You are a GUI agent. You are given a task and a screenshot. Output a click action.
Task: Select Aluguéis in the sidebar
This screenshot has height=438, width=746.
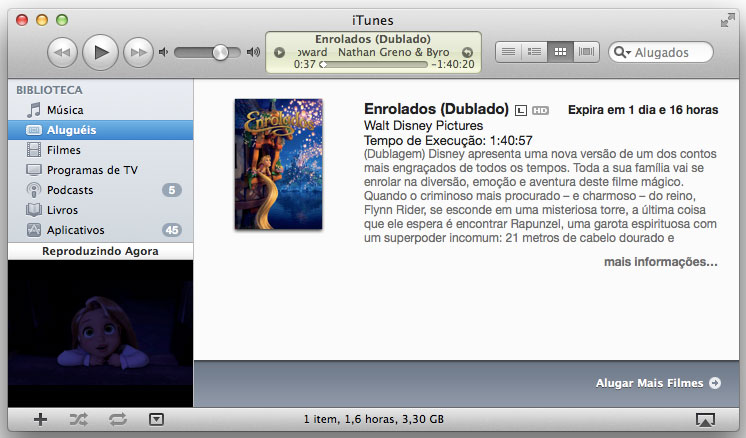point(100,130)
